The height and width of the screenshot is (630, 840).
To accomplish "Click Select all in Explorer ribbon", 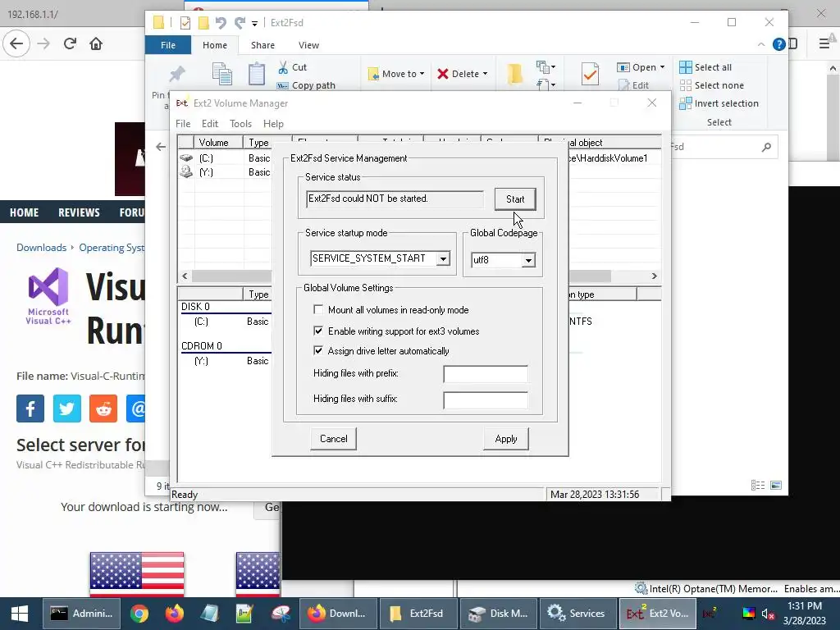I will pos(705,67).
